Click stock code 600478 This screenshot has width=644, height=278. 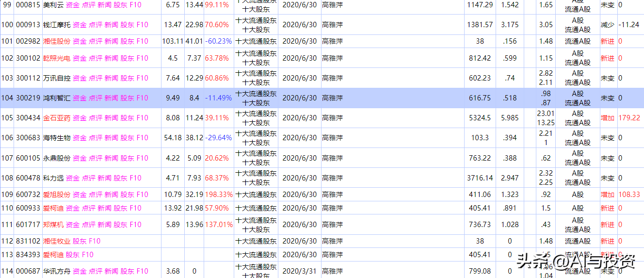pyautogui.click(x=28, y=178)
